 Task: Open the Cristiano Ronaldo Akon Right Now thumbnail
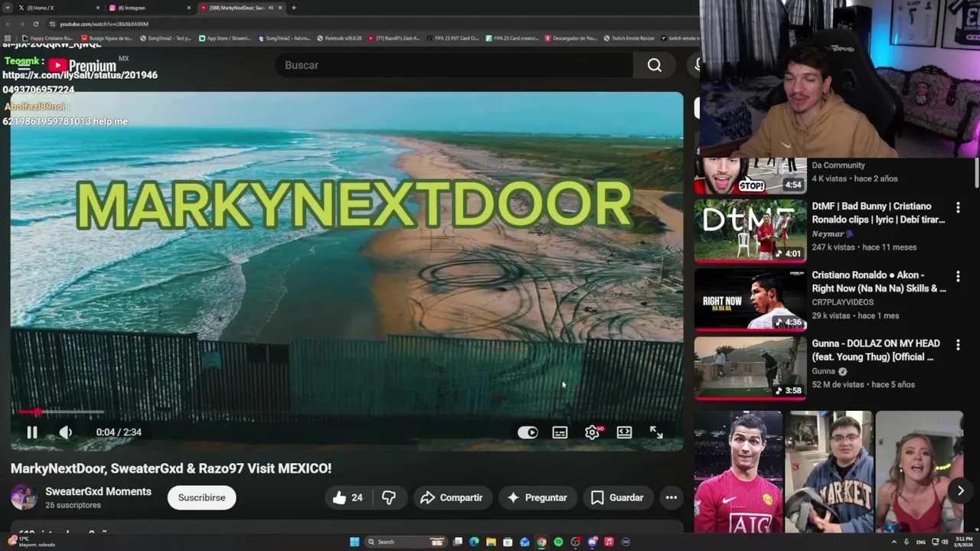coord(750,299)
